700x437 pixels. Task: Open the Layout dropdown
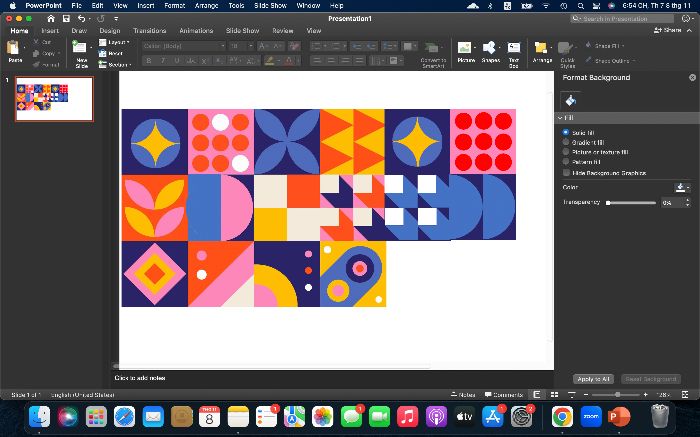pos(114,42)
